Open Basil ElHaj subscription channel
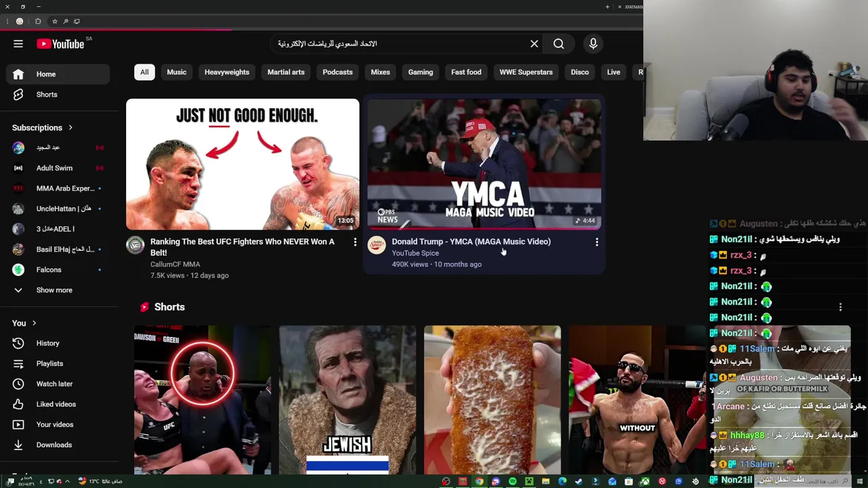 (58, 249)
